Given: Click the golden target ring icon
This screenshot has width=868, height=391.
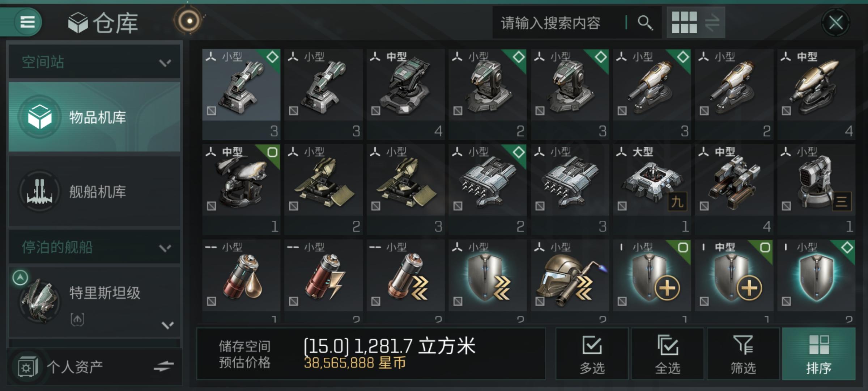Looking at the screenshot, I should click(189, 21).
